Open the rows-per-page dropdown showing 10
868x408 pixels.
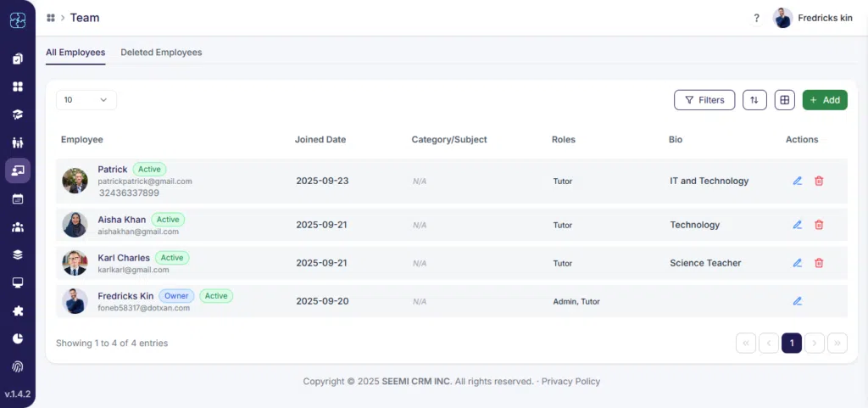click(x=86, y=100)
